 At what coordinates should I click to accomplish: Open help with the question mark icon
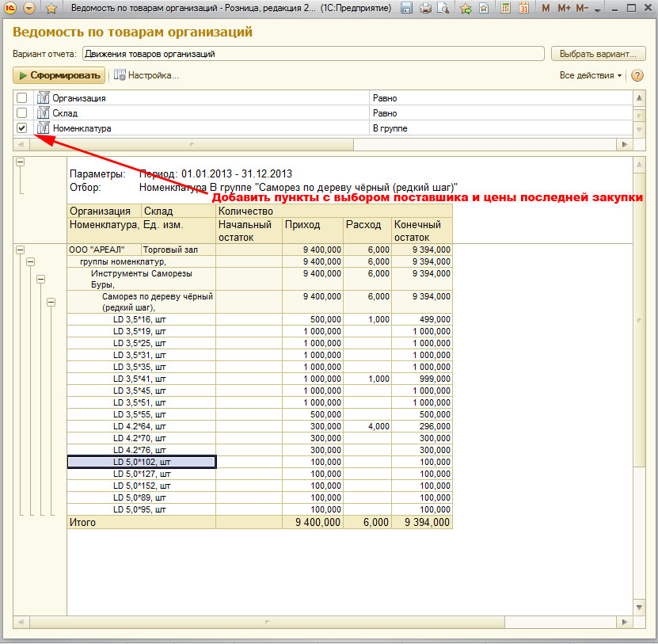(637, 75)
